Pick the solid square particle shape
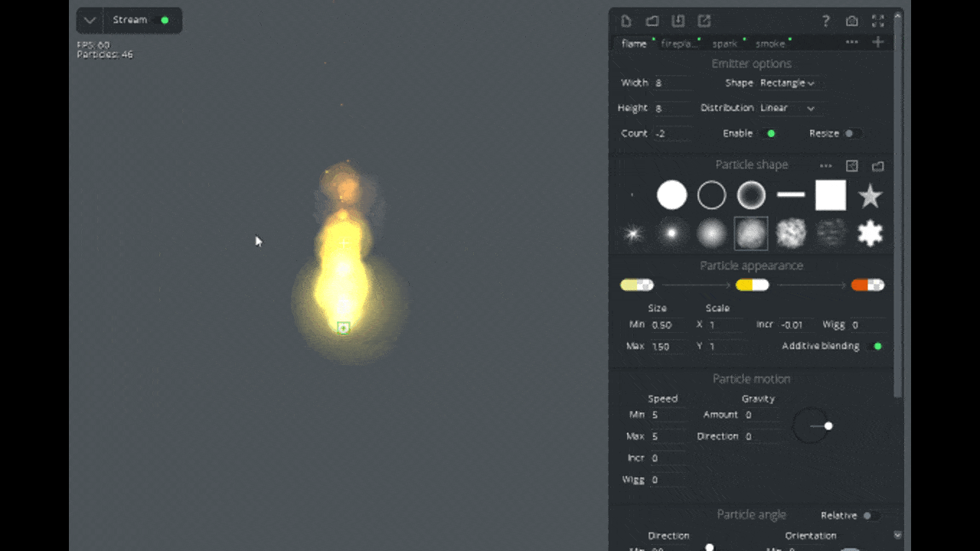The height and width of the screenshot is (551, 980). point(830,195)
